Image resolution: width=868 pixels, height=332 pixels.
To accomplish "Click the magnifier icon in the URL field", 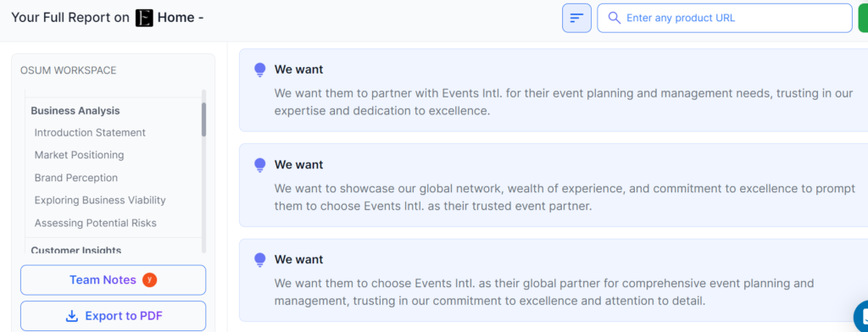I will coord(614,18).
